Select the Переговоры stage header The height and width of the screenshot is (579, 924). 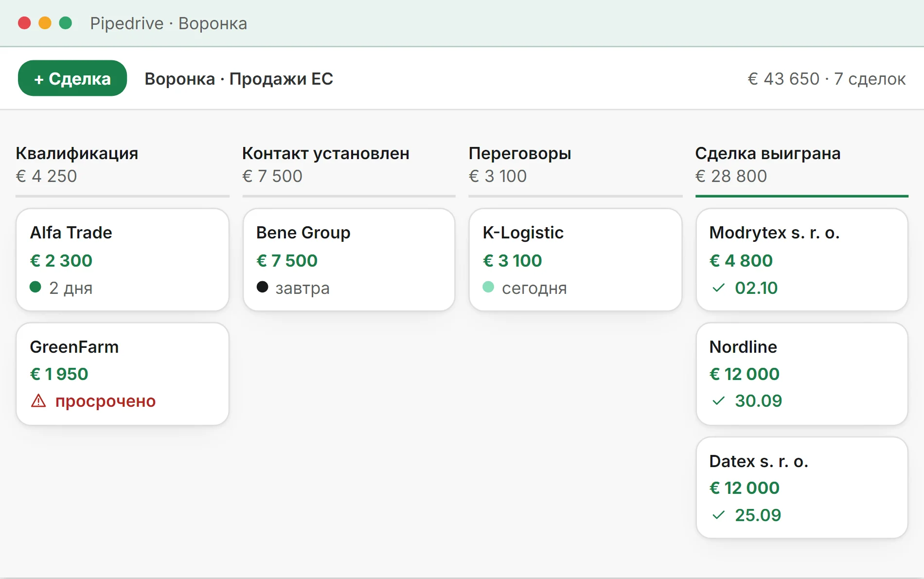click(x=520, y=153)
